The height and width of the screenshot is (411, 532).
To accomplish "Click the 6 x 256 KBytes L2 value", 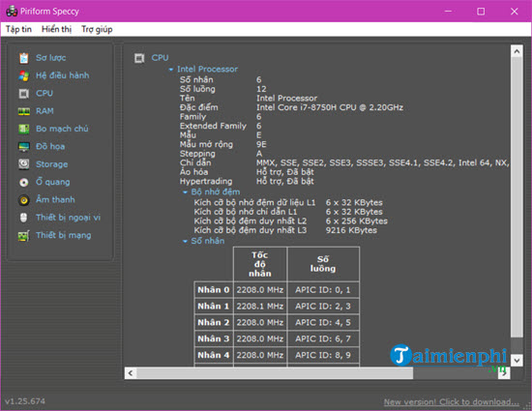I will tap(357, 221).
